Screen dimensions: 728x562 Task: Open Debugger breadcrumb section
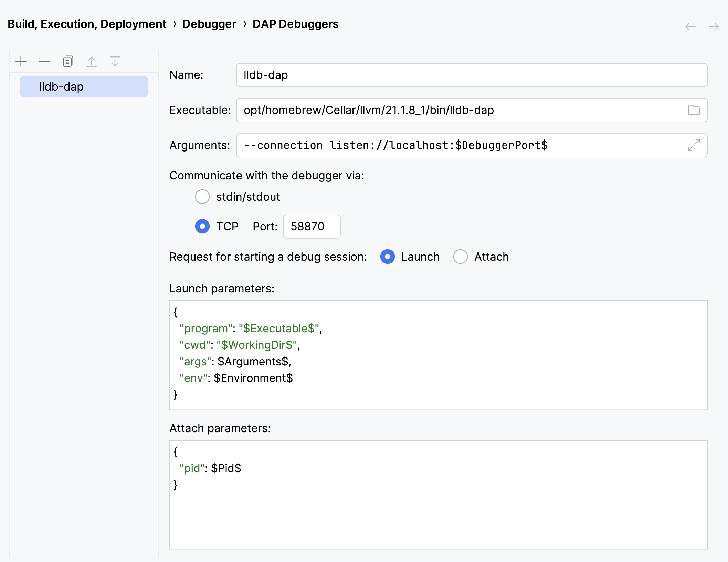(209, 24)
